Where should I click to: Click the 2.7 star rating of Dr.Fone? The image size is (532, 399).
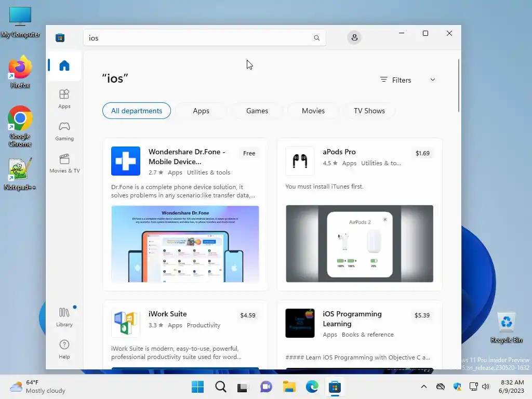tap(156, 172)
